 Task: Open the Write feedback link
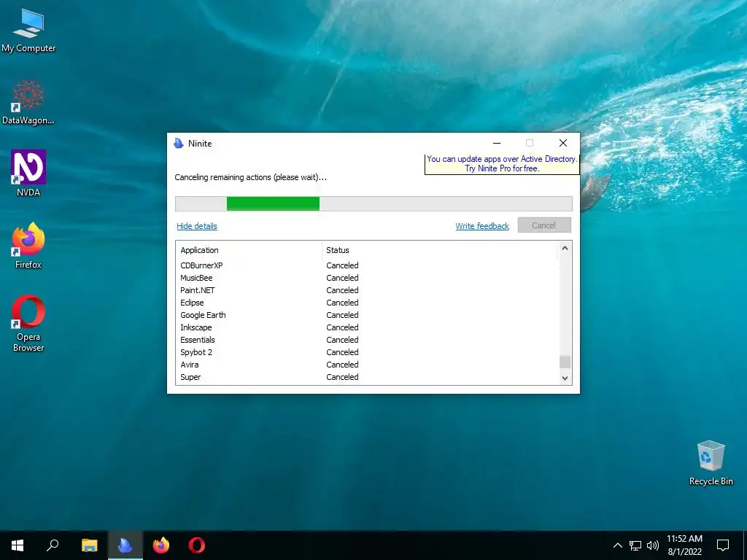coord(482,226)
